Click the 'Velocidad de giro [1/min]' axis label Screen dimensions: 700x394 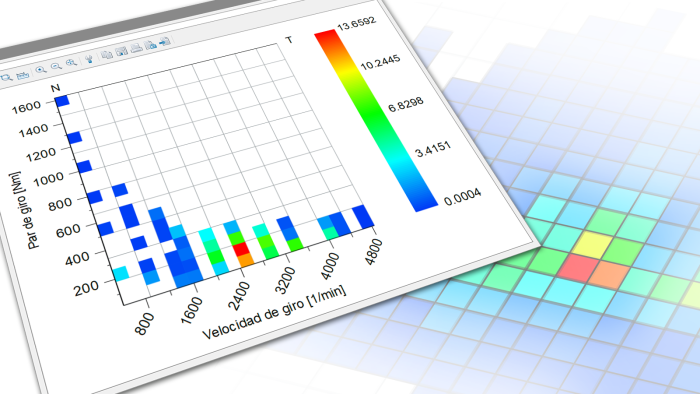(274, 313)
